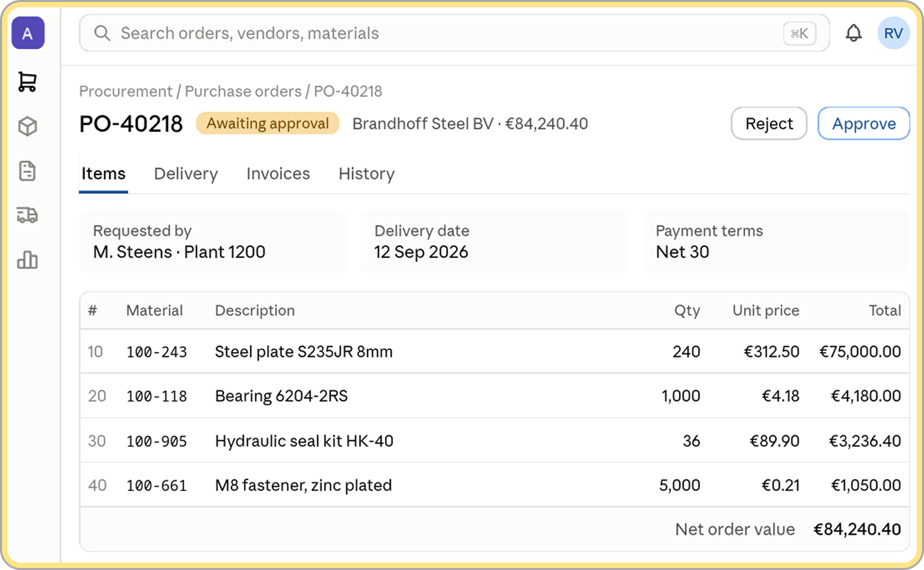This screenshot has width=924, height=570.
Task: Click the magnifier search icon
Action: (x=102, y=33)
